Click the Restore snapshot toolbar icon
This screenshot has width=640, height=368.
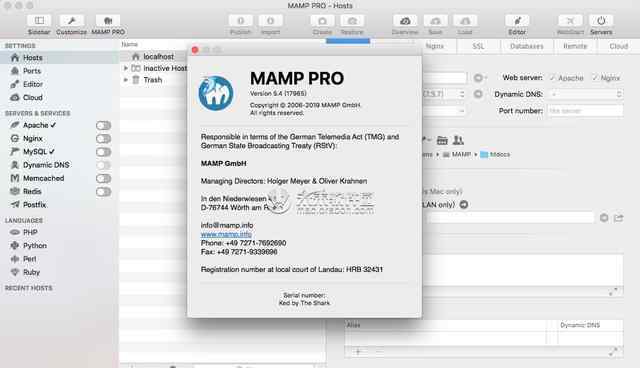pyautogui.click(x=352, y=21)
